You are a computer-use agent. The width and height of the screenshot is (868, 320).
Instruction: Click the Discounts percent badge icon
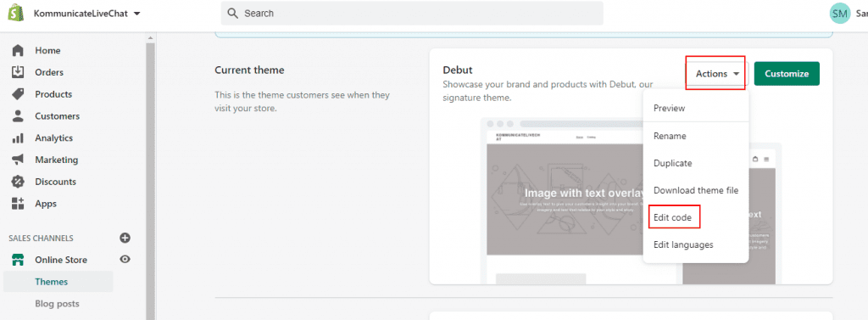18,182
